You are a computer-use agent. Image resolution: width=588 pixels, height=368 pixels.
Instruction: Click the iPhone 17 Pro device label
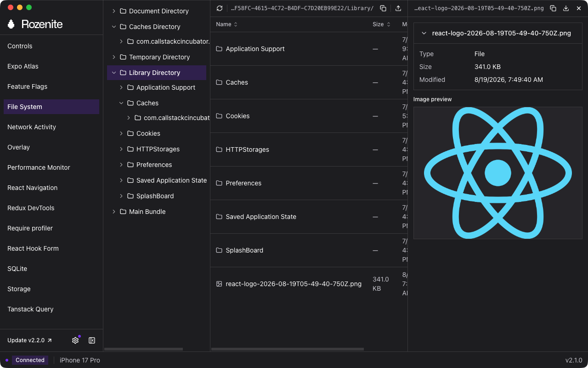tap(80, 360)
